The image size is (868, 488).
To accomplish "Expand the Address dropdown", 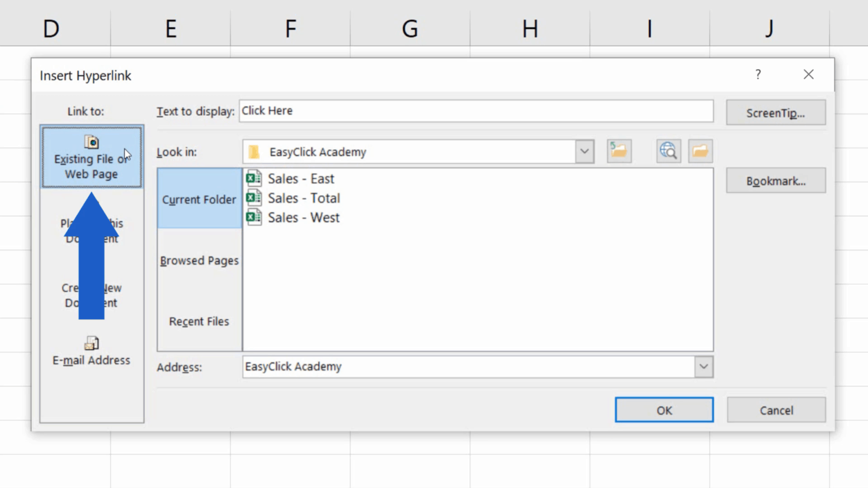I will click(704, 367).
